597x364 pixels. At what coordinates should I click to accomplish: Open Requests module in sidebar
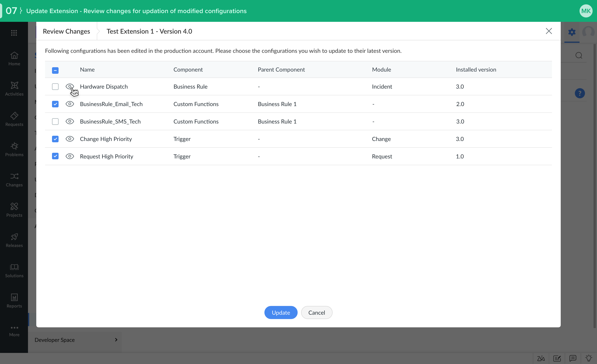click(x=14, y=119)
